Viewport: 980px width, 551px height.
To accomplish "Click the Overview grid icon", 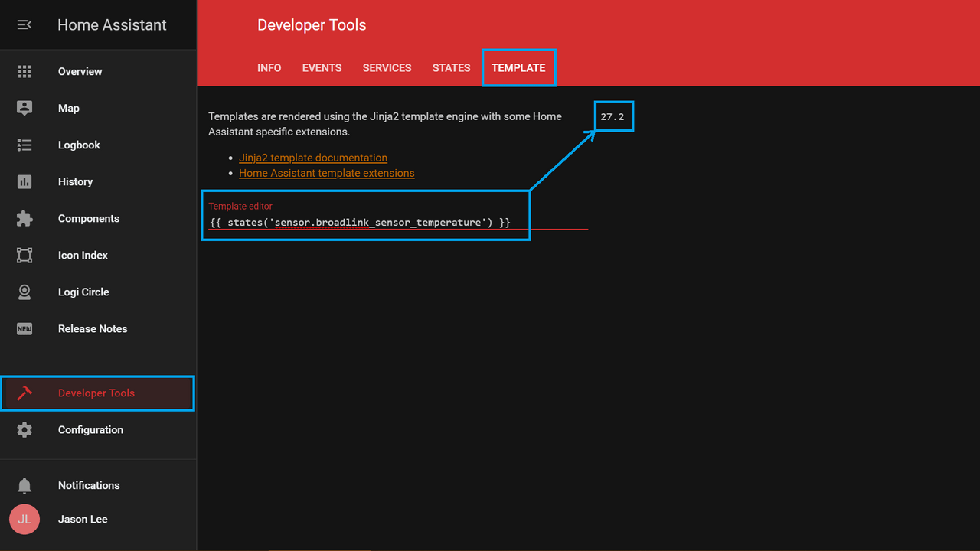I will (x=24, y=71).
